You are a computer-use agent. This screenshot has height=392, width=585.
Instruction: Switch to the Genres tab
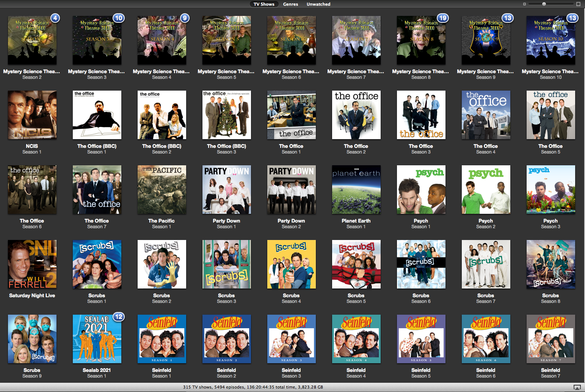point(290,4)
